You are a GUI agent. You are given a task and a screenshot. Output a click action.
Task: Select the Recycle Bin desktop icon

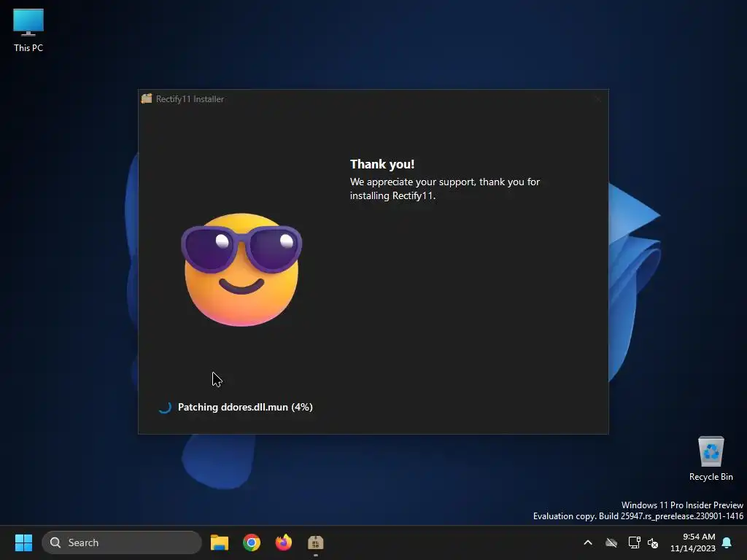pos(711,459)
